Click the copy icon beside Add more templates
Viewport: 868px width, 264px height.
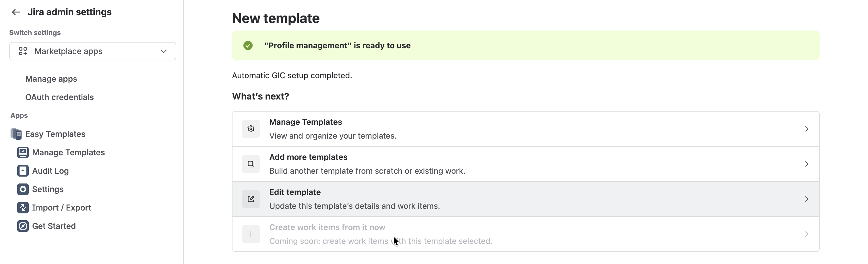click(251, 164)
